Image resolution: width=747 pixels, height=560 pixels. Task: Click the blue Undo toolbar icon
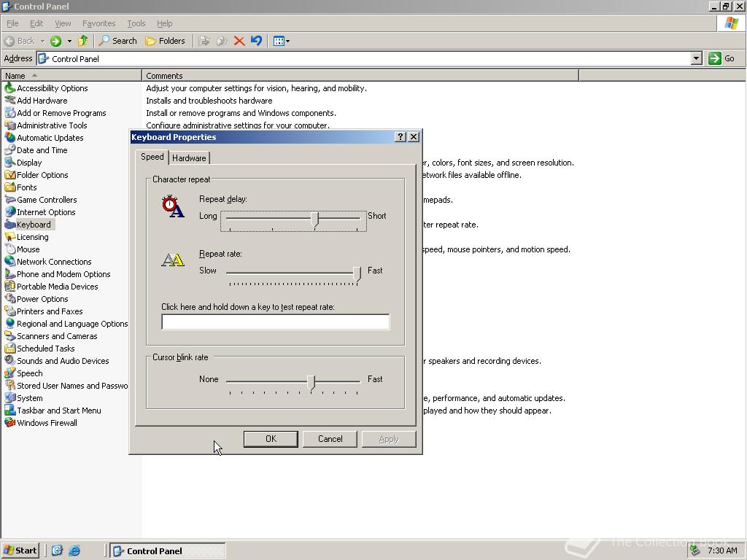click(x=256, y=41)
